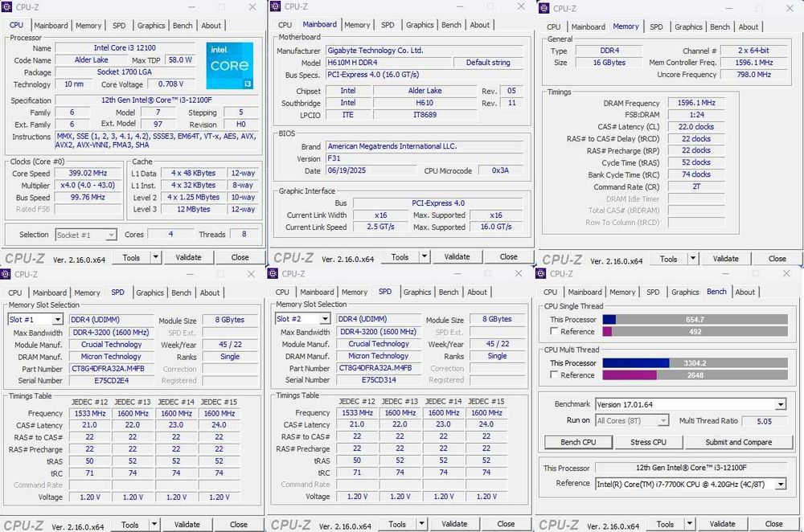
Task: Switch to About tab in Bench window
Action: pyautogui.click(x=745, y=293)
